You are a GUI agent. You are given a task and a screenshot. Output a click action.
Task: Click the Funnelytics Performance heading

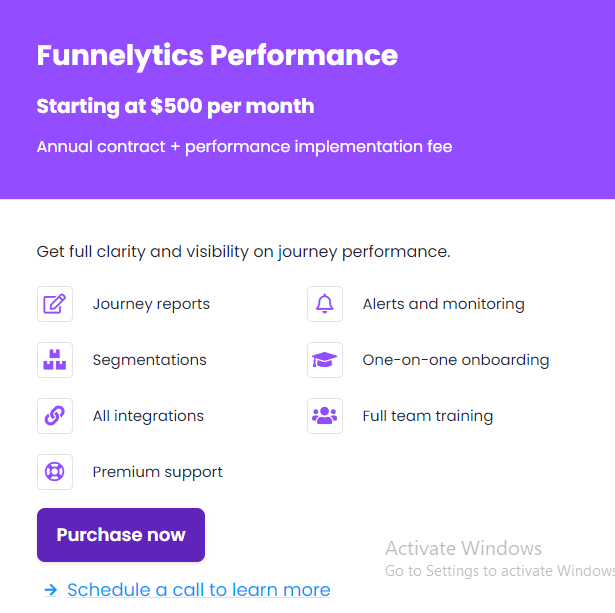pos(217,56)
